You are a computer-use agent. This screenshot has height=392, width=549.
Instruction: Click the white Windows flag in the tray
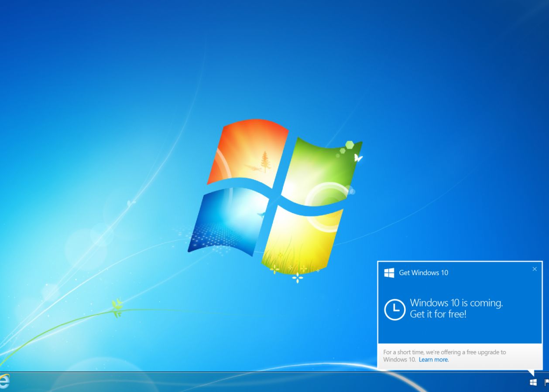(x=532, y=382)
